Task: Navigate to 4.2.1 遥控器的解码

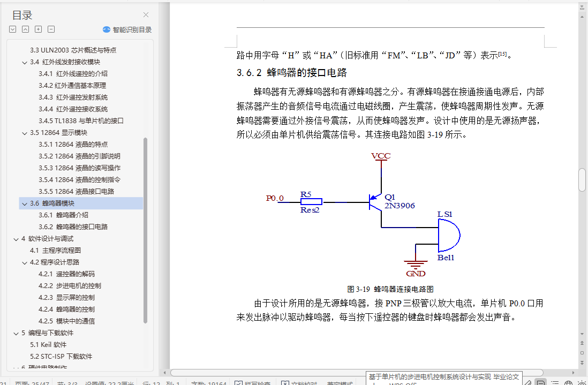Action: coord(66,274)
